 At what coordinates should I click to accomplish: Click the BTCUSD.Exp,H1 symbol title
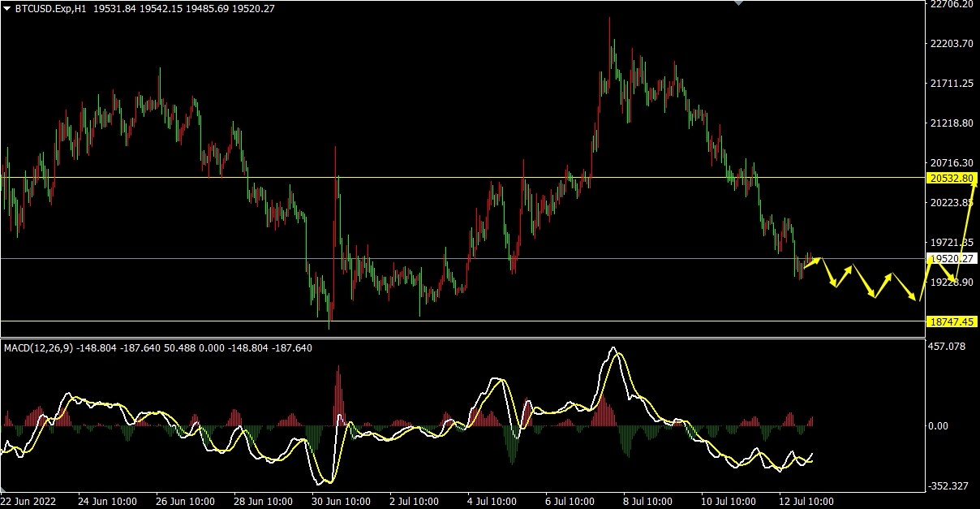[52, 8]
